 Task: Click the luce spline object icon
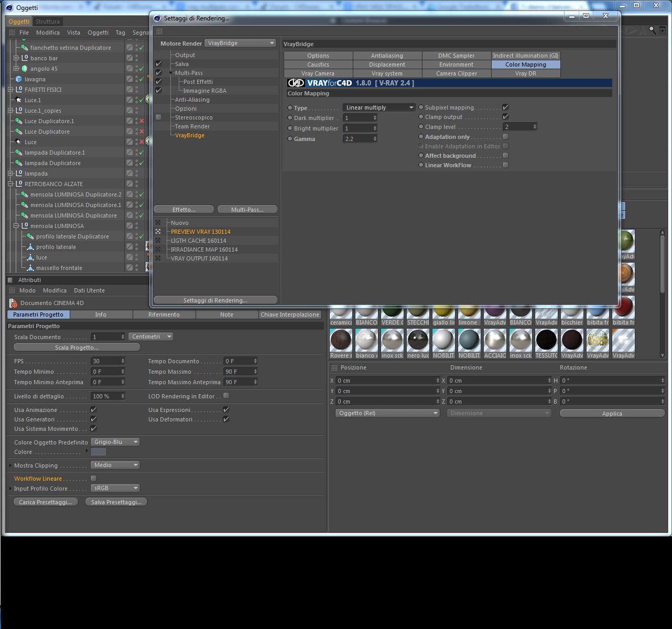pos(30,257)
